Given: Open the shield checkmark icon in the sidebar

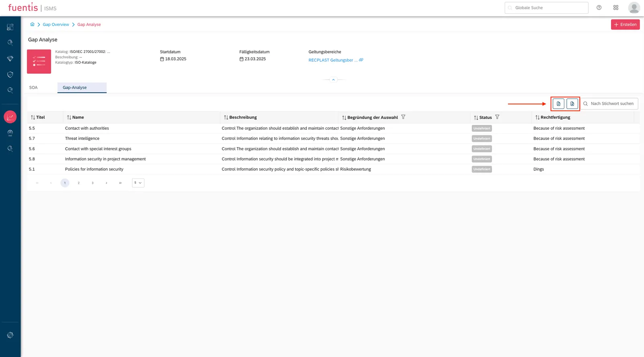Looking at the screenshot, I should (10, 75).
